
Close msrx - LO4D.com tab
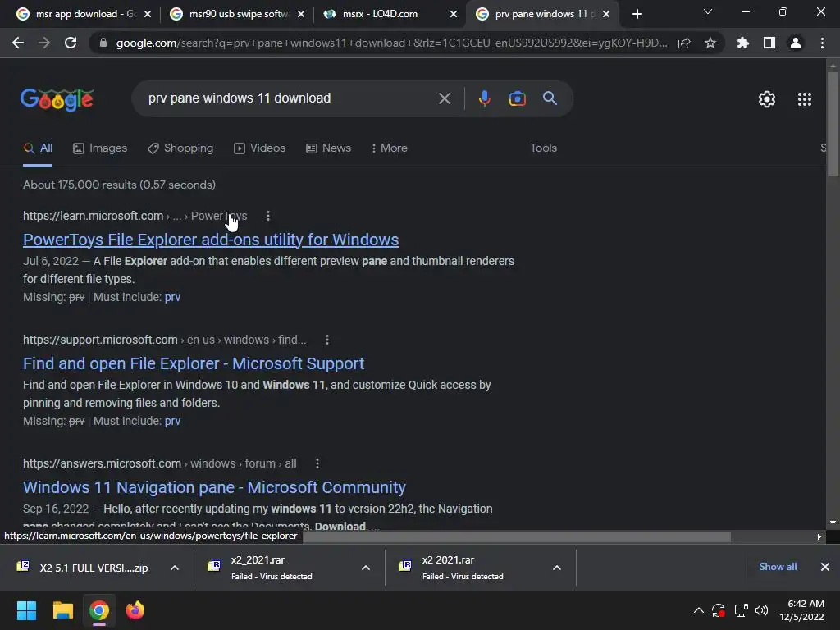pos(454,15)
